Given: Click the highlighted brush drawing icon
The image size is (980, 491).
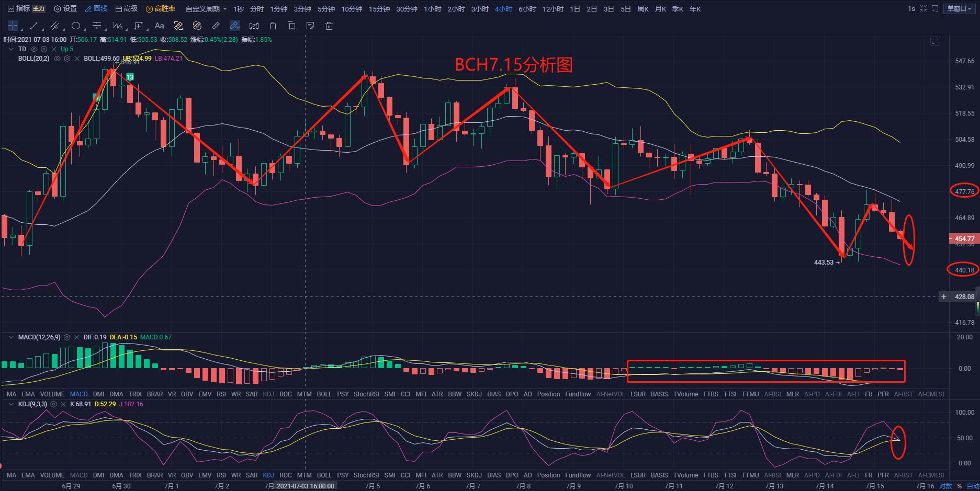Looking at the screenshot, I should 234,26.
